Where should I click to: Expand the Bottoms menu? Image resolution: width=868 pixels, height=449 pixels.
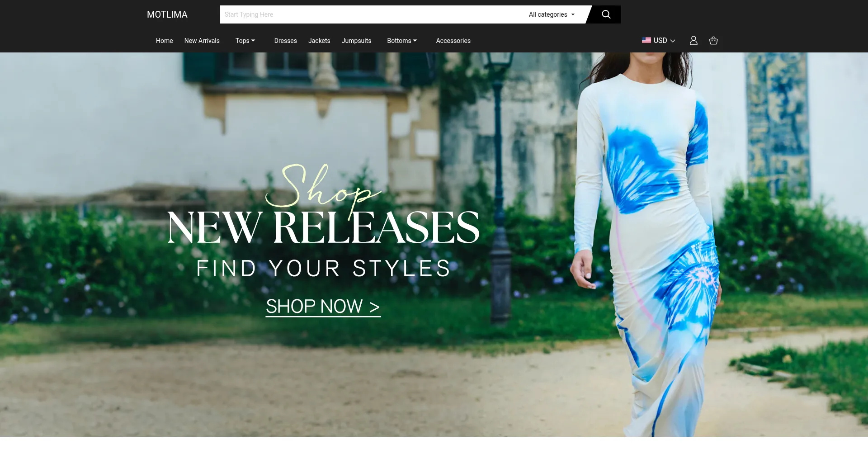click(402, 41)
